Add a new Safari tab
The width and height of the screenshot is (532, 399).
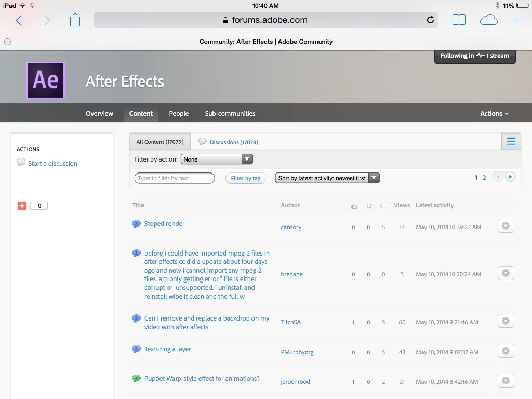516,20
